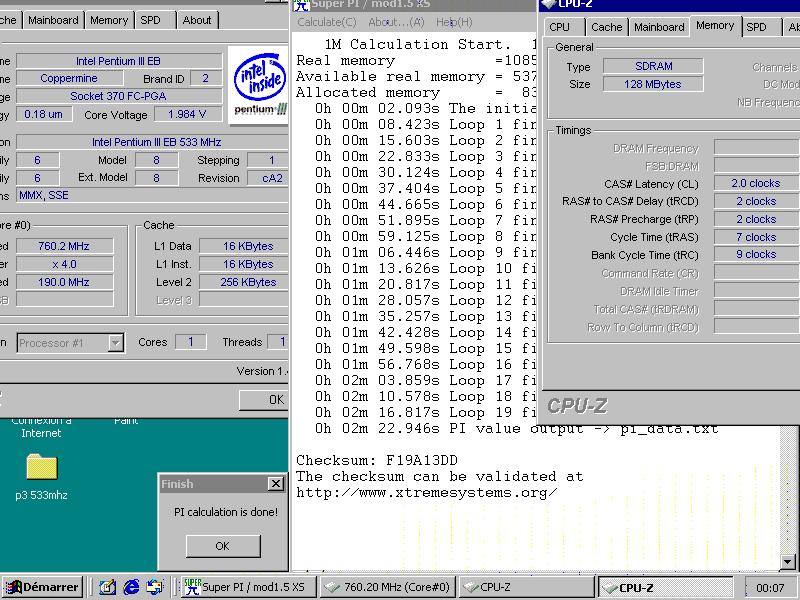The image size is (800, 600).
Task: Click the 190.0 MHz bus speed value
Action: click(64, 282)
